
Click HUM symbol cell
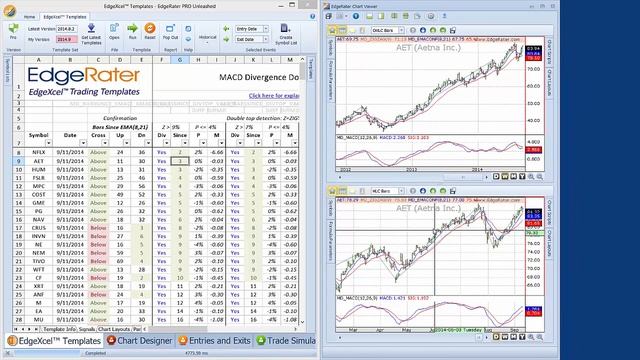click(x=39, y=169)
